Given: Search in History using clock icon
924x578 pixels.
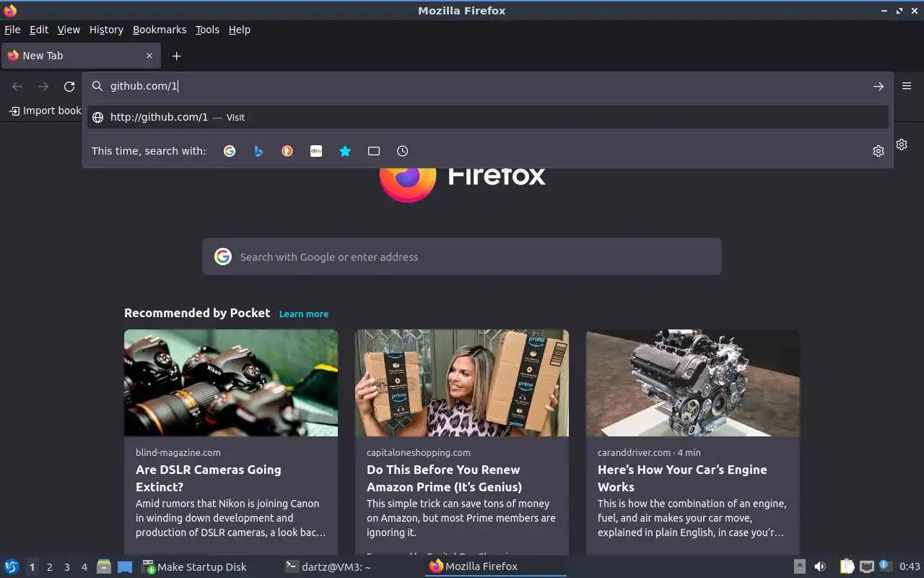Looking at the screenshot, I should coord(403,151).
